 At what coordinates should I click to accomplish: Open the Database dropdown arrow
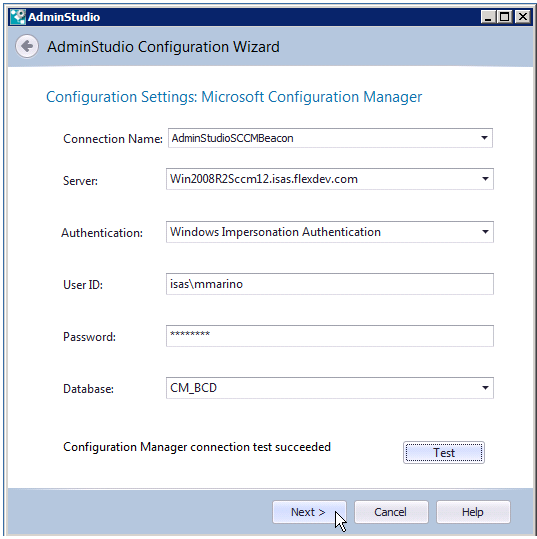click(485, 388)
